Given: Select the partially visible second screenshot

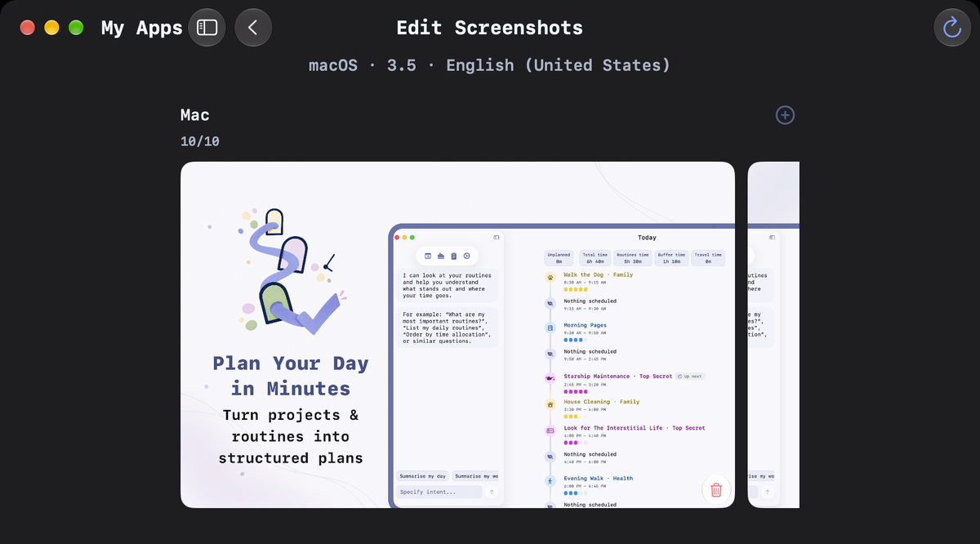Looking at the screenshot, I should [773, 335].
